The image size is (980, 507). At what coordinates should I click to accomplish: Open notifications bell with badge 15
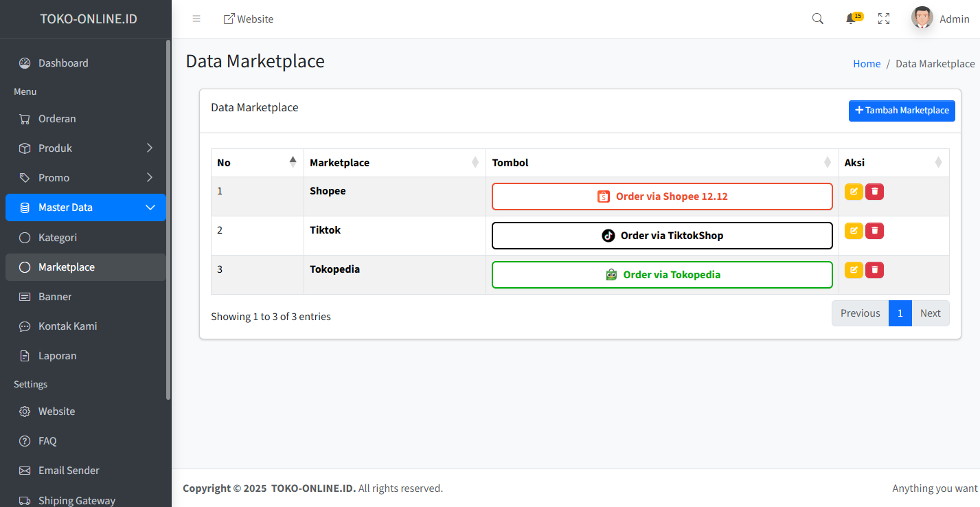click(854, 19)
